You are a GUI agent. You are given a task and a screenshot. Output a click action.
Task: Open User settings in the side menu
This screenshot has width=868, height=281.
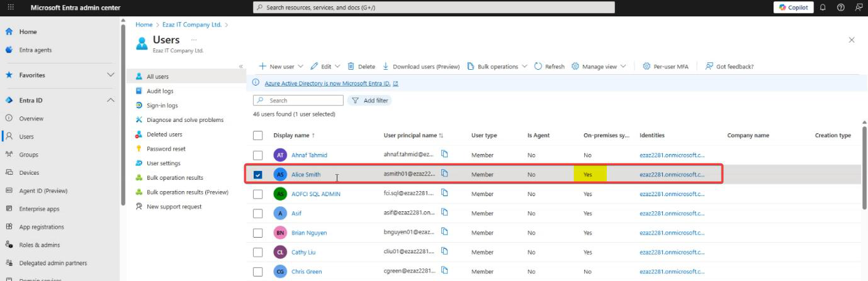point(164,163)
